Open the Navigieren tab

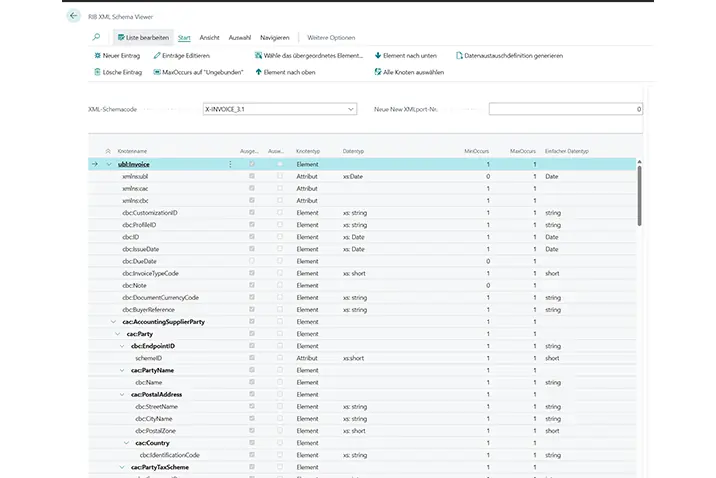pyautogui.click(x=274, y=37)
